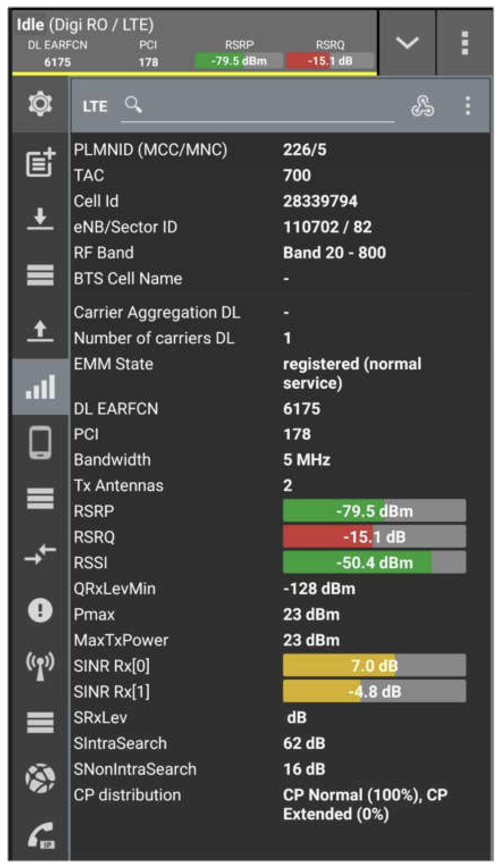Tap the main-list RSRQ -15.1 dB bar
The height and width of the screenshot is (868, 500).
click(374, 537)
